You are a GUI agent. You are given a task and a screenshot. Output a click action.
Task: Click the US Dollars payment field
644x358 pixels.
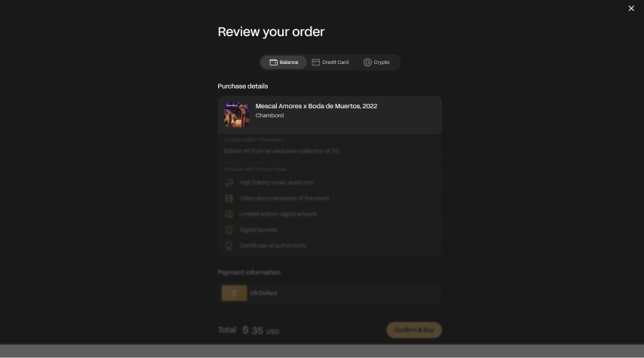point(330,293)
